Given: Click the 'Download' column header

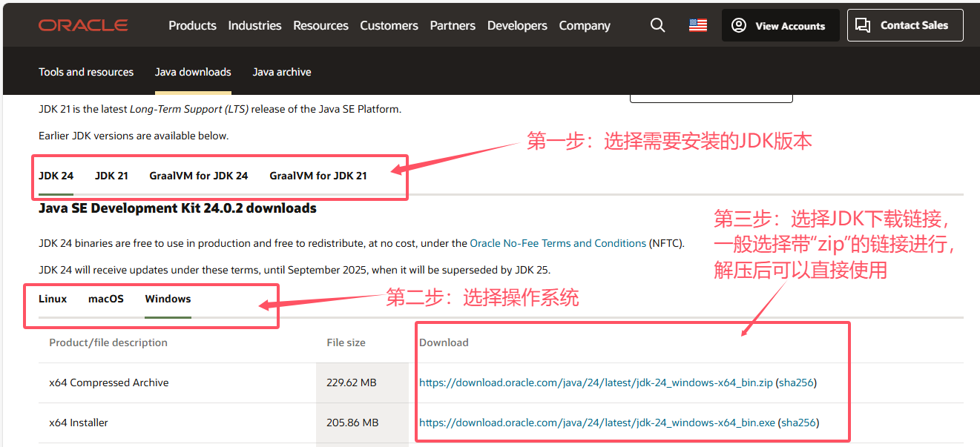Looking at the screenshot, I should pyautogui.click(x=444, y=342).
